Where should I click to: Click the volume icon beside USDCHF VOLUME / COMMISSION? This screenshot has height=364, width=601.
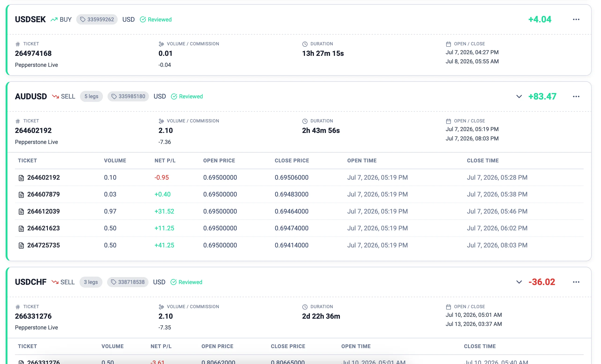pyautogui.click(x=161, y=307)
